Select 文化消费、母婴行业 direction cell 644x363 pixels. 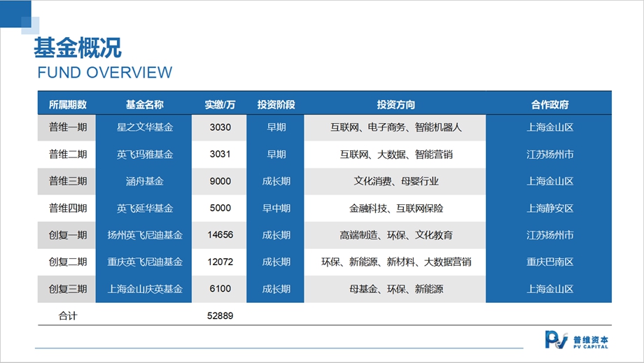396,181
